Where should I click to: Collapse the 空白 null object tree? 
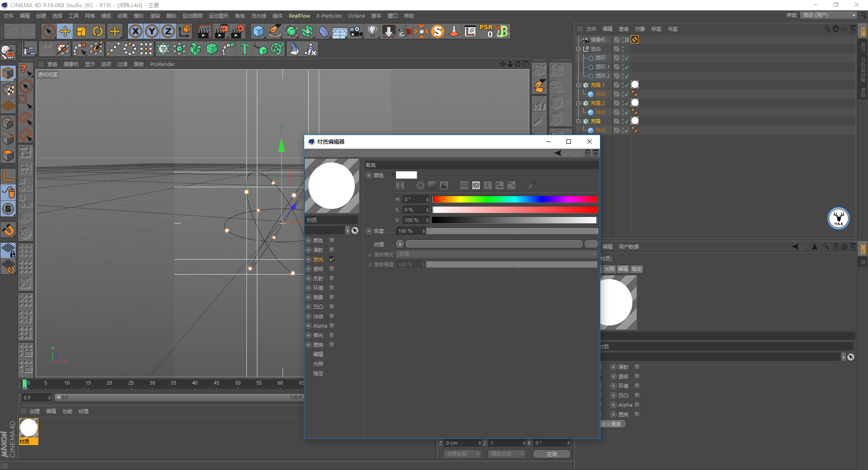click(x=579, y=49)
